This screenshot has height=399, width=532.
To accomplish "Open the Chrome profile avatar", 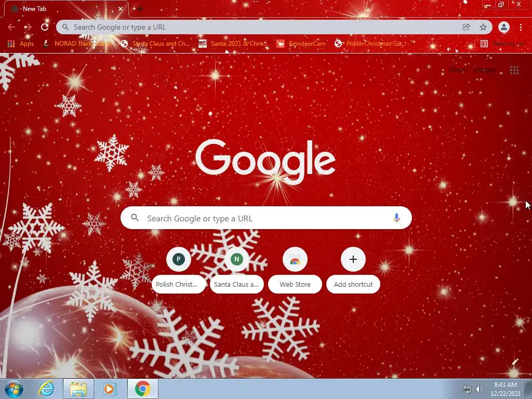I will click(504, 27).
